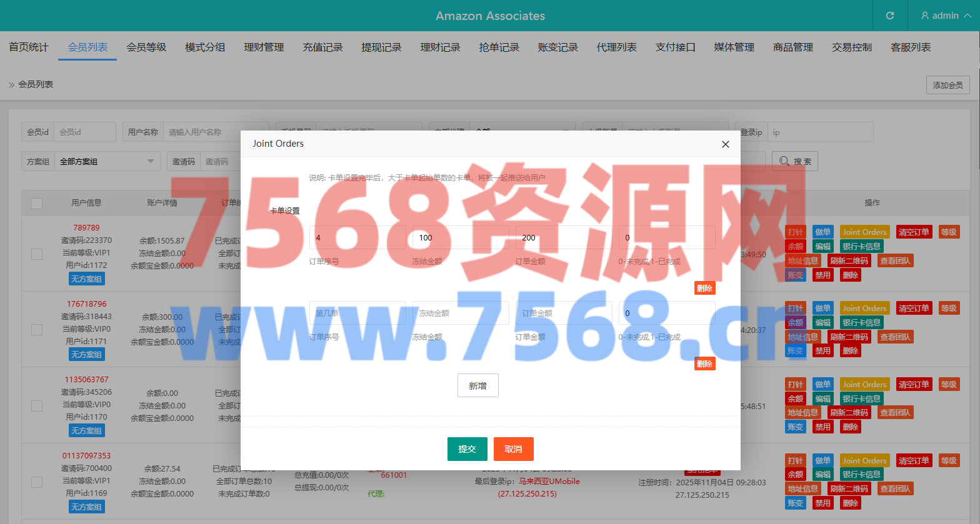Tick the select-all checkbox in table header
The width and height of the screenshot is (980, 524).
point(37,203)
